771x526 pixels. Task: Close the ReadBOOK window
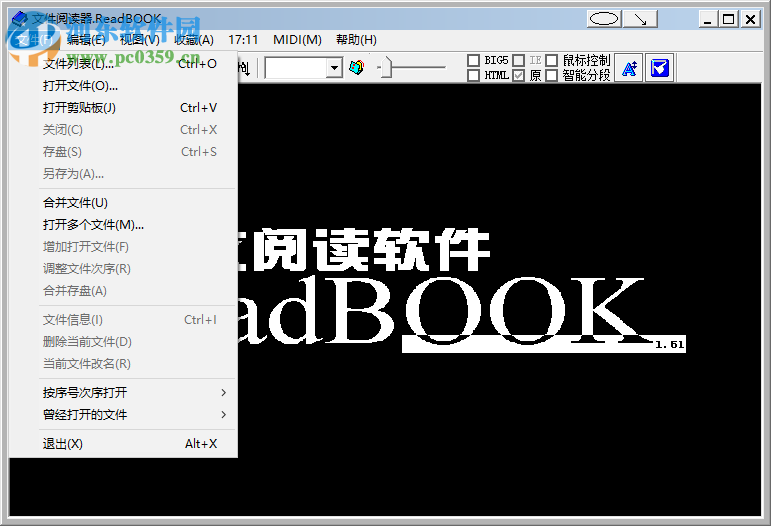[x=750, y=19]
